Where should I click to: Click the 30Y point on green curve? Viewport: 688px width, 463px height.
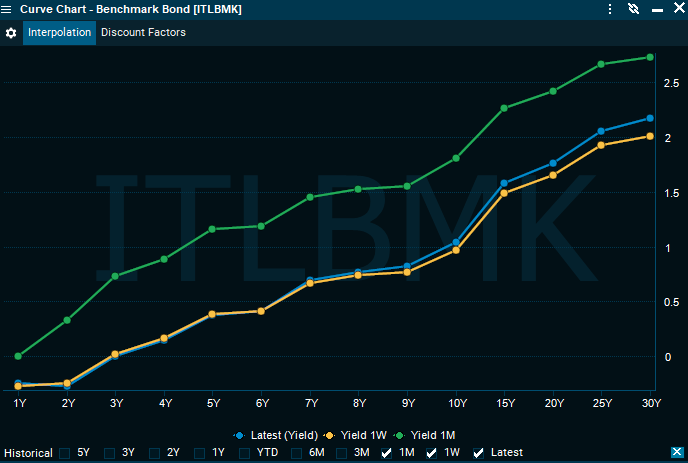650,57
